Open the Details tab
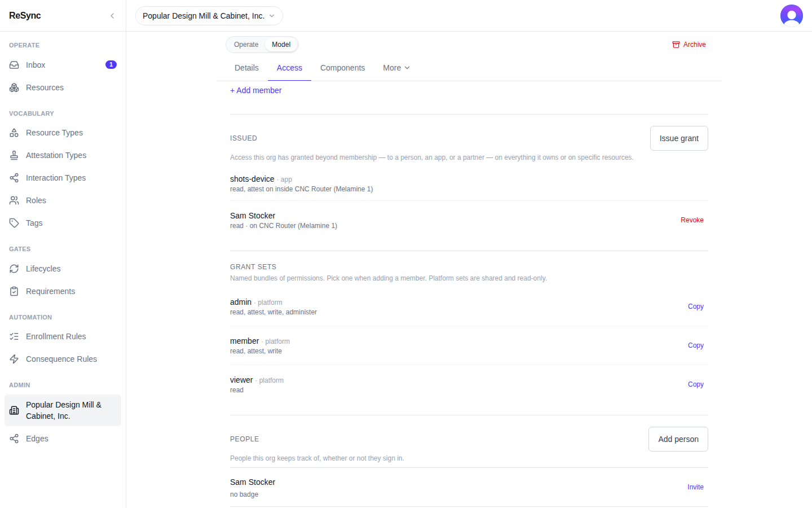 [246, 68]
